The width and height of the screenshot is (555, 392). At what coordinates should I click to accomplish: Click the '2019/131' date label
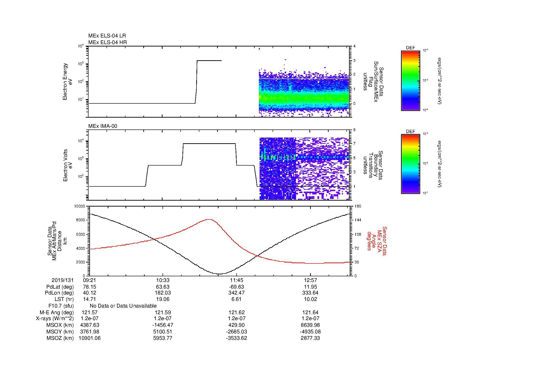63,280
